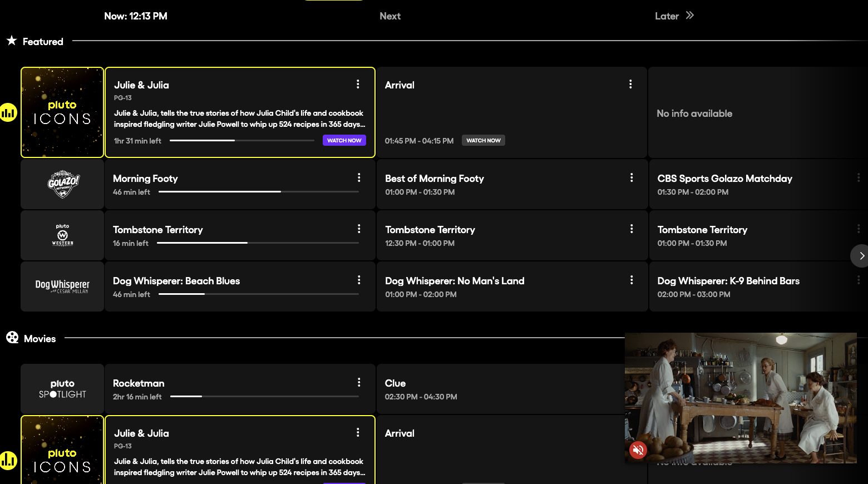Open options menu for Arrival in Featured
Image resolution: width=868 pixels, height=484 pixels.
click(630, 84)
